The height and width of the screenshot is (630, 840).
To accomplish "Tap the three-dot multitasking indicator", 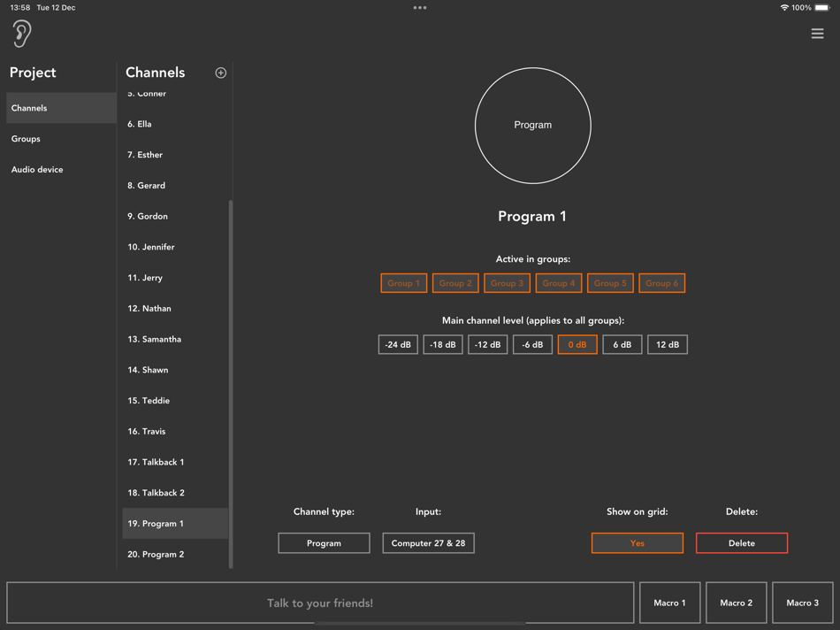I will 420,7.
